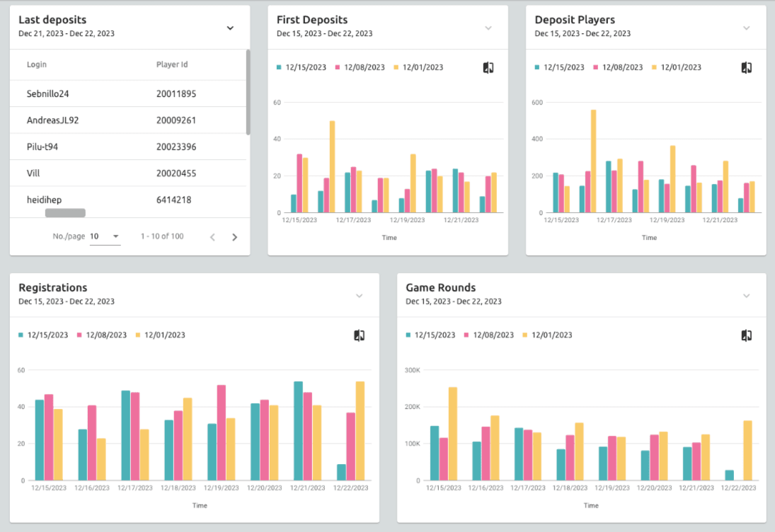Click the previous page arrow in Last deposits
The width and height of the screenshot is (775, 532).
(212, 236)
